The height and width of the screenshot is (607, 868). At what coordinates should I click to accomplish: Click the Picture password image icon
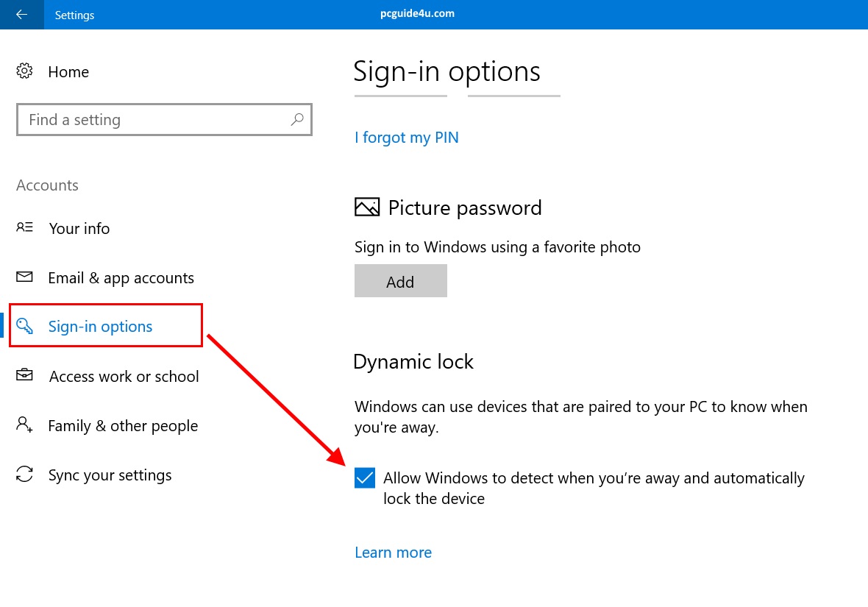coord(367,207)
